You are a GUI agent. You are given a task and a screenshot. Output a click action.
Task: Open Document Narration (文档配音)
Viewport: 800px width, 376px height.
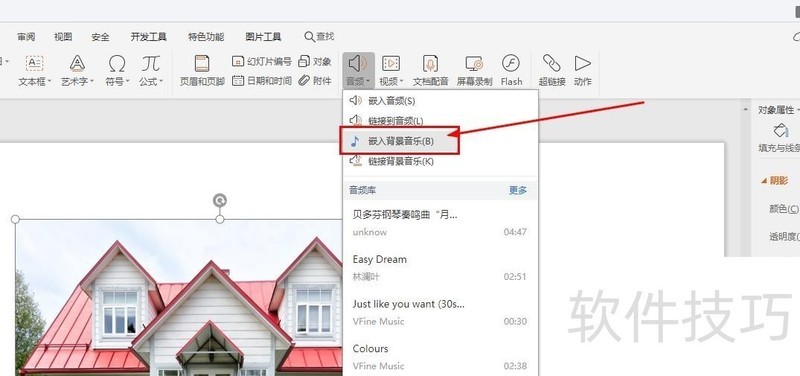[x=431, y=70]
